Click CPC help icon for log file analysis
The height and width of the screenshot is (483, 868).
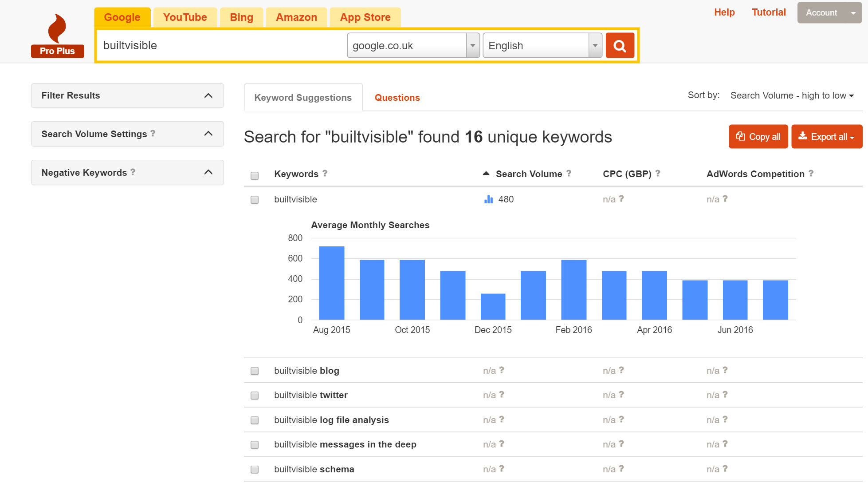621,419
